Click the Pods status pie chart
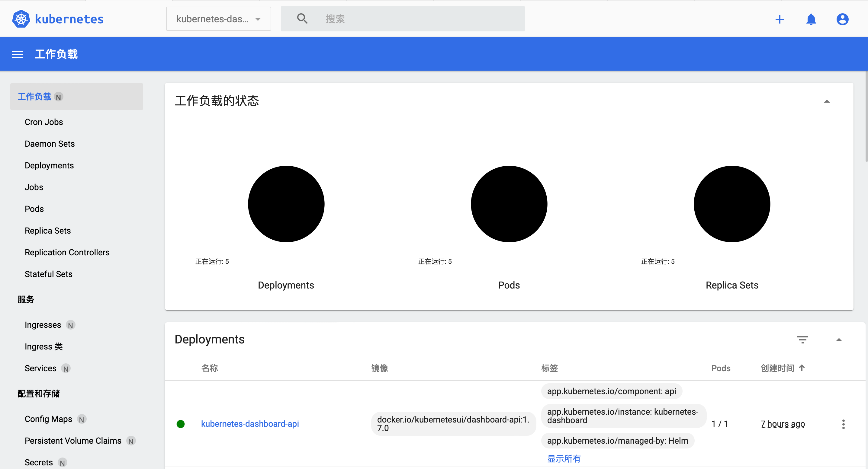 tap(509, 204)
